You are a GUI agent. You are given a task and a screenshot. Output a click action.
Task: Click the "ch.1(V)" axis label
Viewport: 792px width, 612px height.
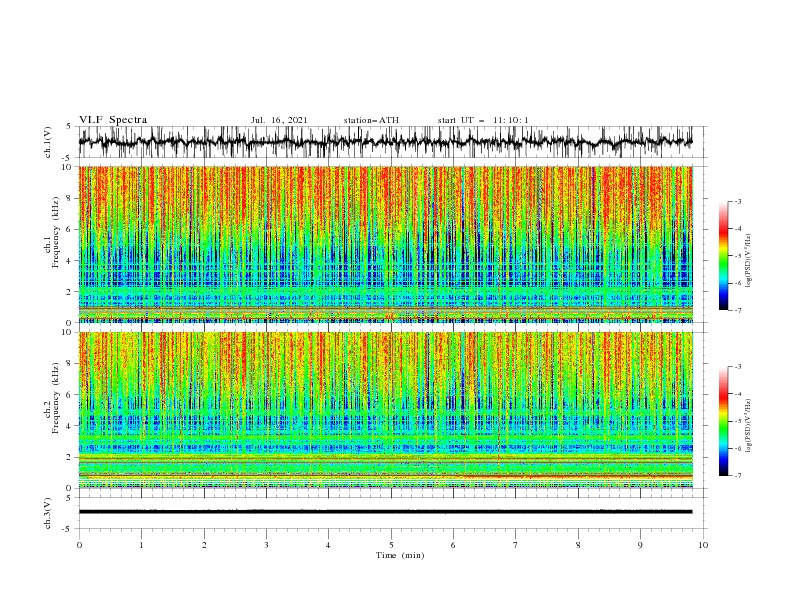click(48, 142)
